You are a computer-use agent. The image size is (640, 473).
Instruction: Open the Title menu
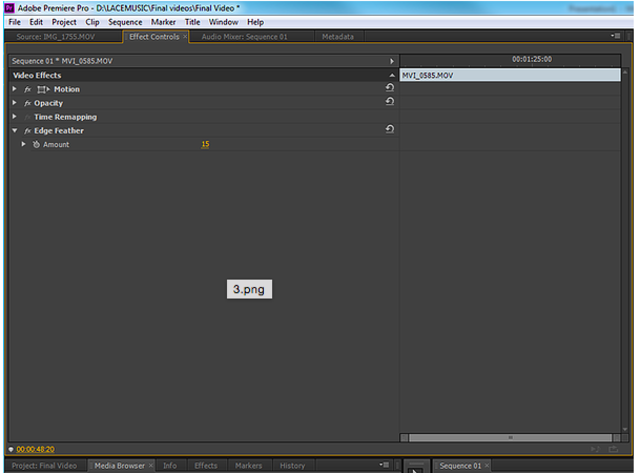(x=192, y=22)
